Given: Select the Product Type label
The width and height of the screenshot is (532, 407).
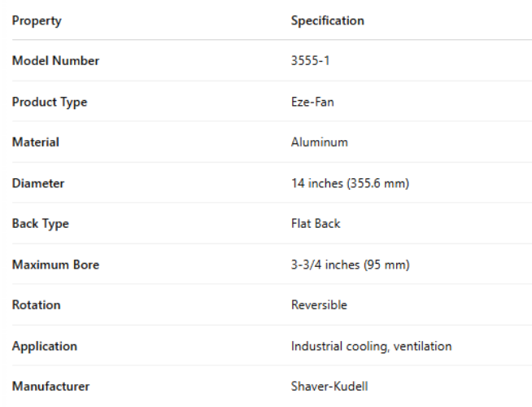Looking at the screenshot, I should (x=50, y=102).
